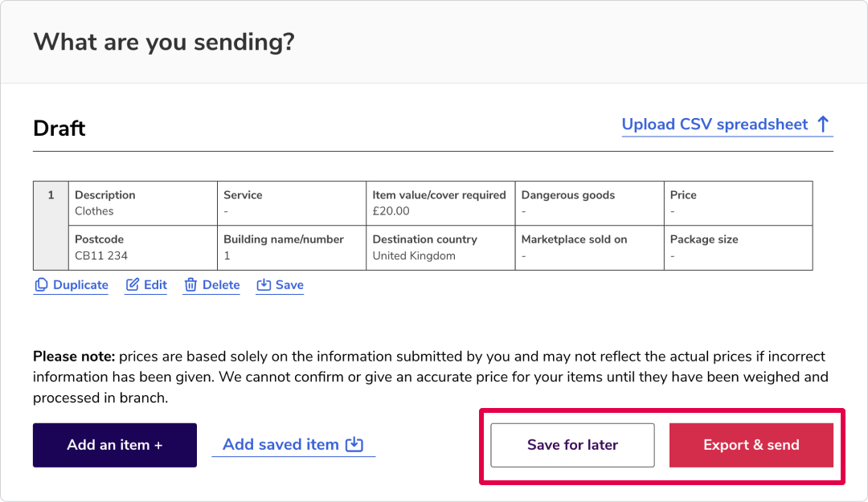The width and height of the screenshot is (868, 502).
Task: Open the Add saved item link
Action: point(293,444)
